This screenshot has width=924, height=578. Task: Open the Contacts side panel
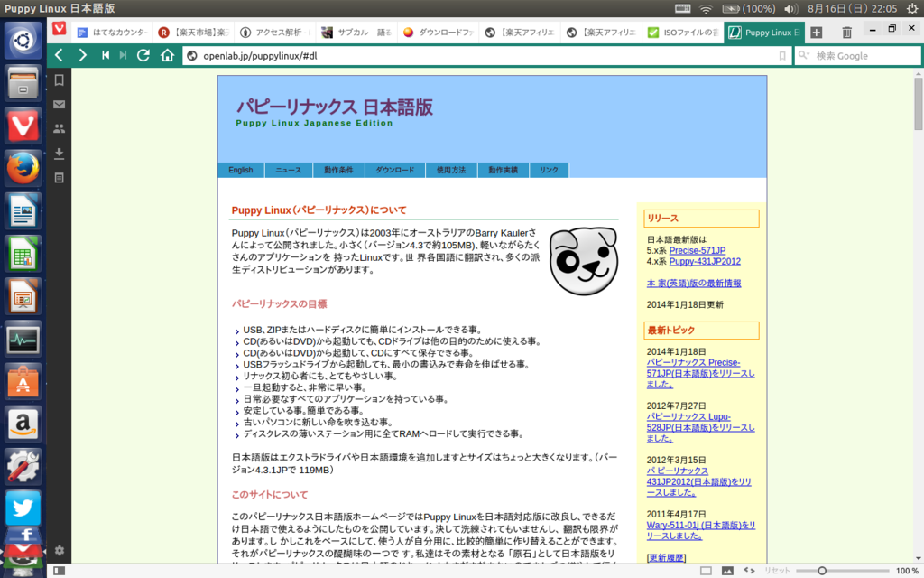click(59, 128)
